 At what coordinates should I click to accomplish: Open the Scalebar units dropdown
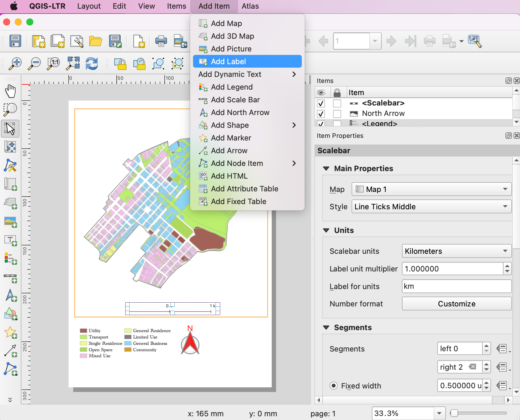click(x=456, y=251)
